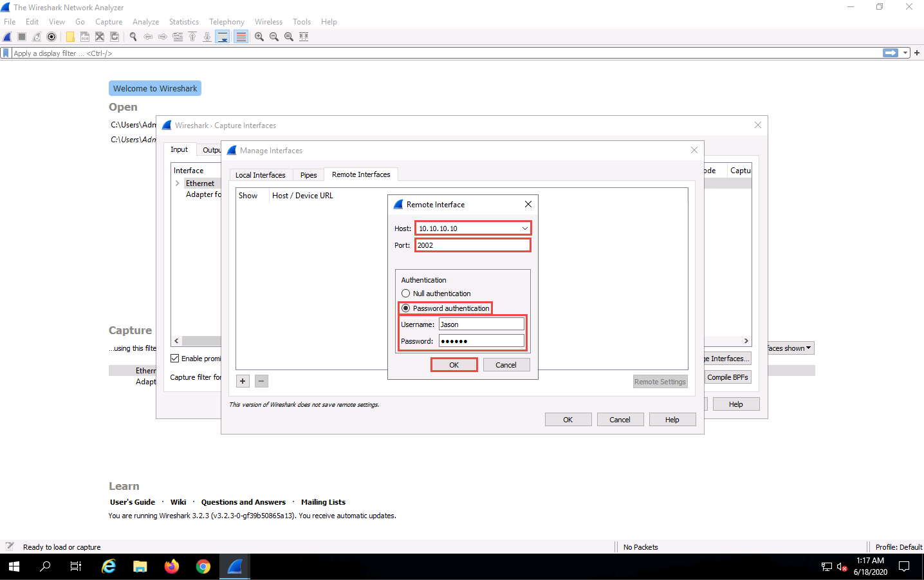Screen dimensions: 924x580
Task: Toggle packet colorize rules icon
Action: point(241,37)
